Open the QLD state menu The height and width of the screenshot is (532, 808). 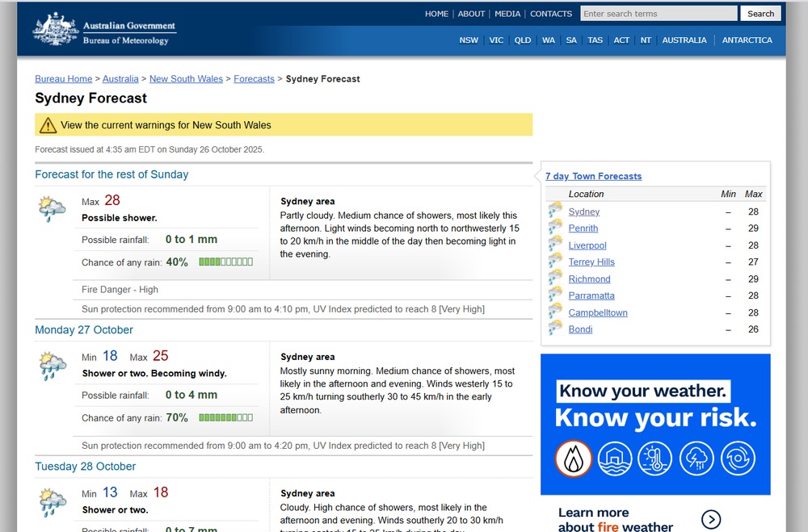(x=523, y=40)
